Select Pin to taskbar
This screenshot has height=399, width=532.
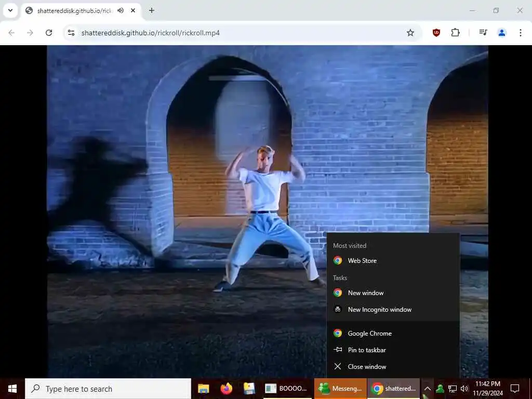pyautogui.click(x=393, y=350)
